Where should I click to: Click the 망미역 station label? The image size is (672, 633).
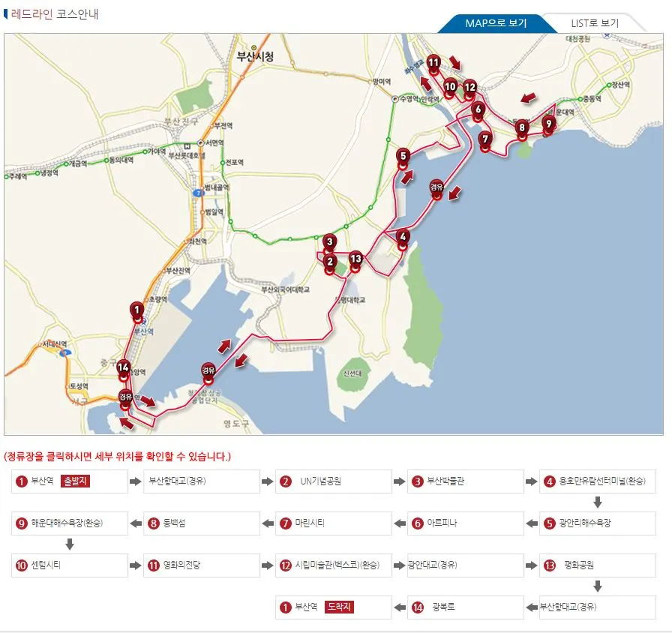click(382, 82)
